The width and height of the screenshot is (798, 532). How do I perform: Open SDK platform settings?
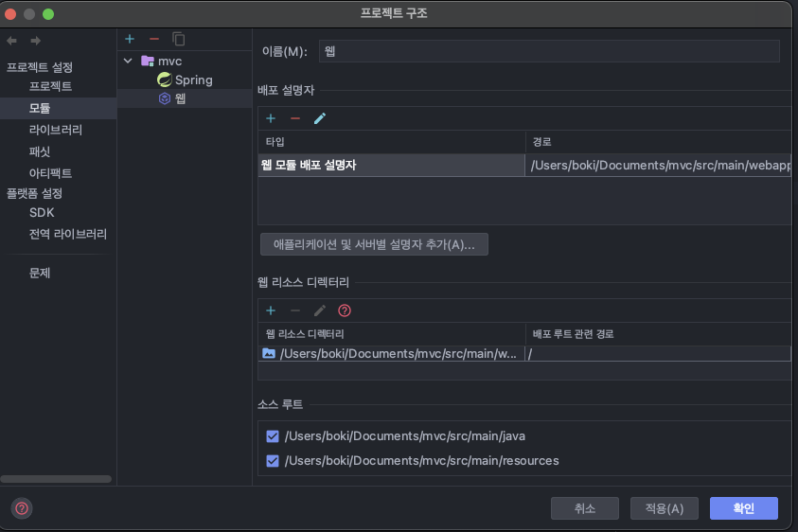(x=42, y=212)
